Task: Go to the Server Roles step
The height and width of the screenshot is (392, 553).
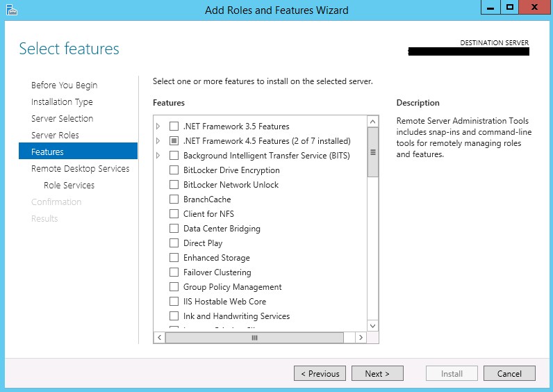Action: click(x=55, y=135)
